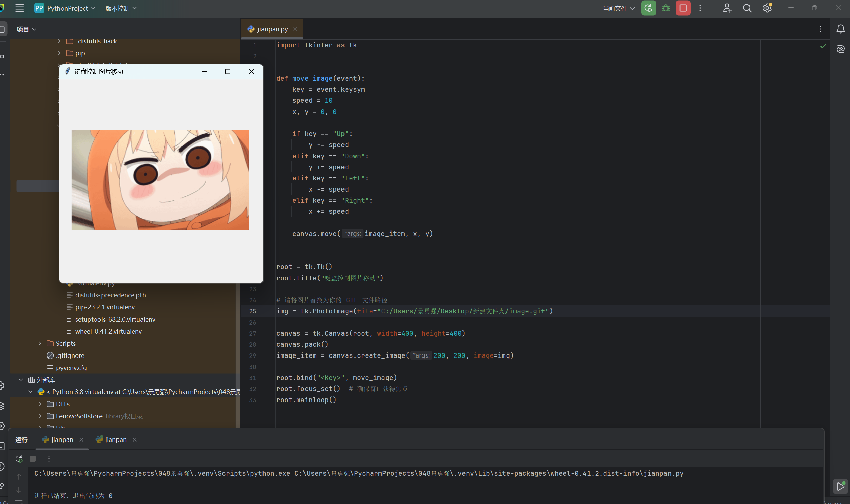This screenshot has width=850, height=504.
Task: Expand the DLLs folder
Action: pos(40,404)
